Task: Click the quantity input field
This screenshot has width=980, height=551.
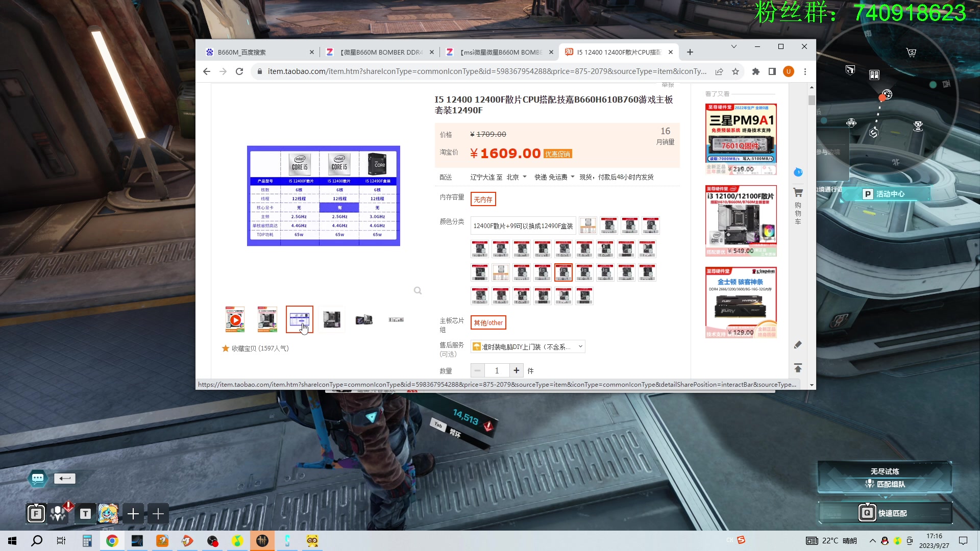Action: tap(497, 370)
